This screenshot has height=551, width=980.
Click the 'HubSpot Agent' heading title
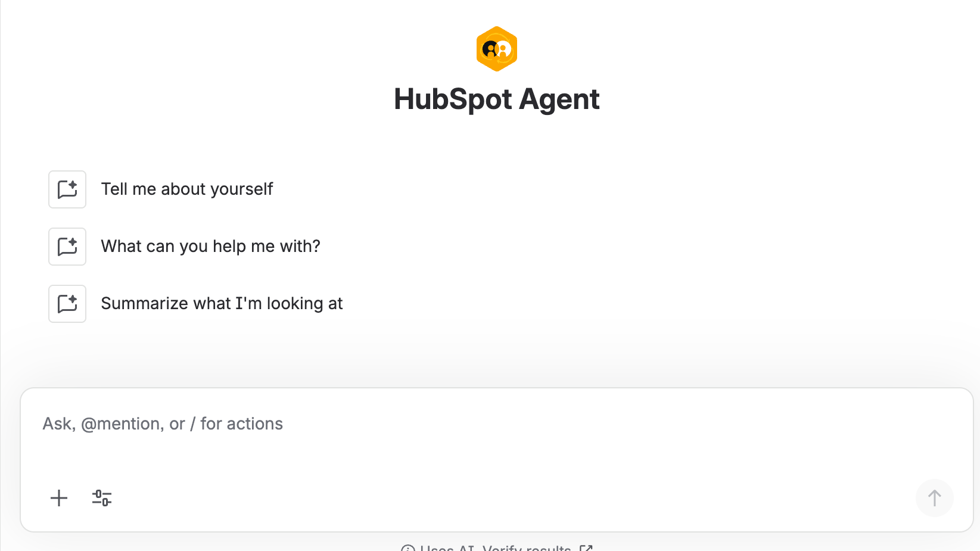point(496,99)
